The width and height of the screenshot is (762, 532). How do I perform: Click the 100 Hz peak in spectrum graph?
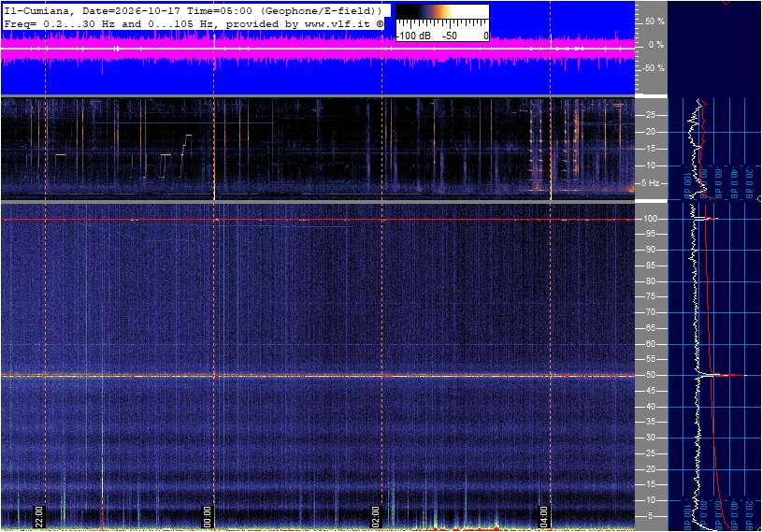(707, 219)
